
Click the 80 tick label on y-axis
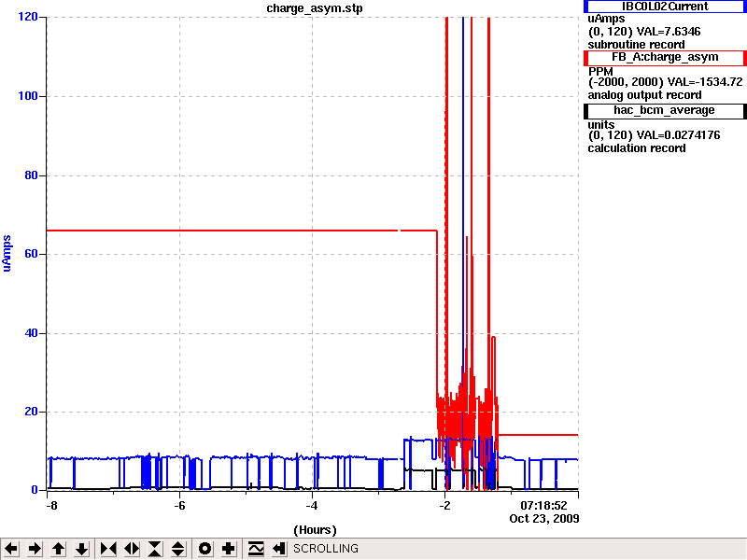coord(31,175)
